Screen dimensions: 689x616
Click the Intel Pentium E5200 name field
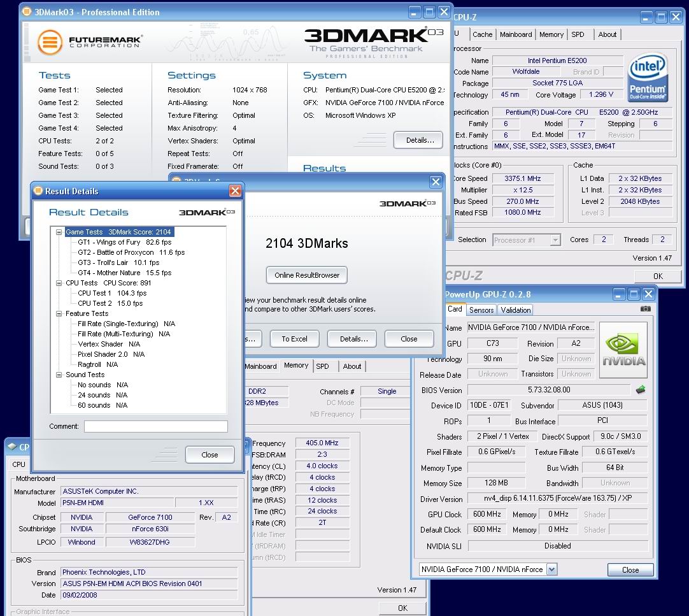pos(557,61)
